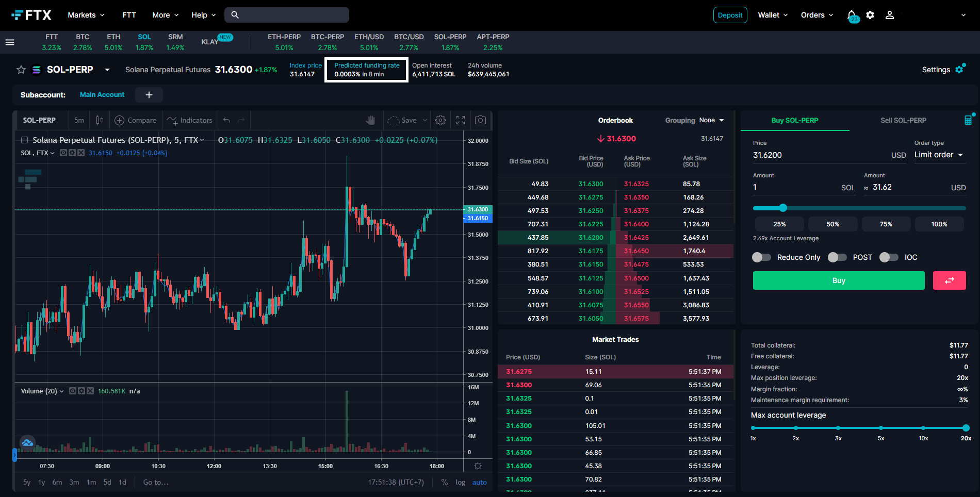Enter fullscreen chart mode
Screen dimensions: 980x497
461,120
